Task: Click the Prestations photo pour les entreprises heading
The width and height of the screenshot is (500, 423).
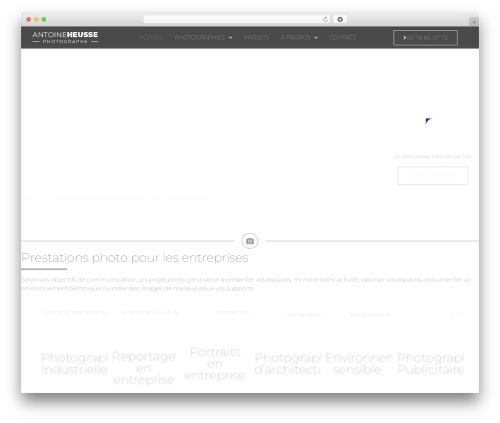Action: pyautogui.click(x=135, y=258)
